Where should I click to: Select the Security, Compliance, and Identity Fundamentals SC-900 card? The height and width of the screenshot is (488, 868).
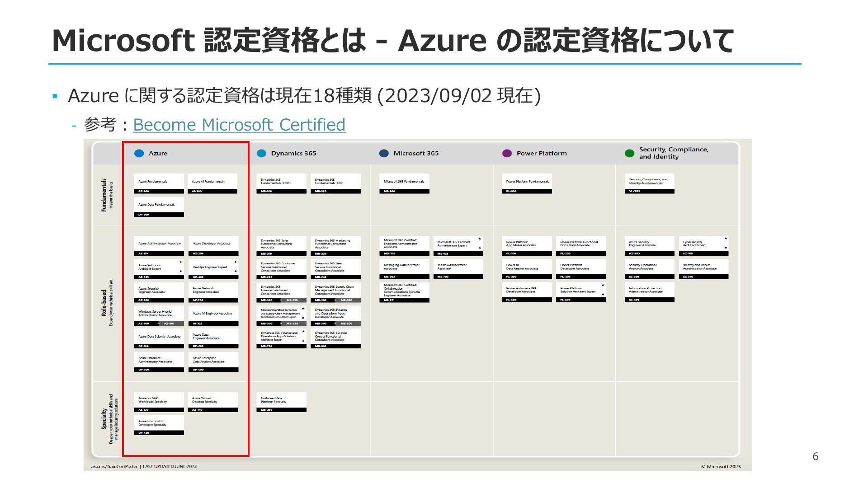650,183
